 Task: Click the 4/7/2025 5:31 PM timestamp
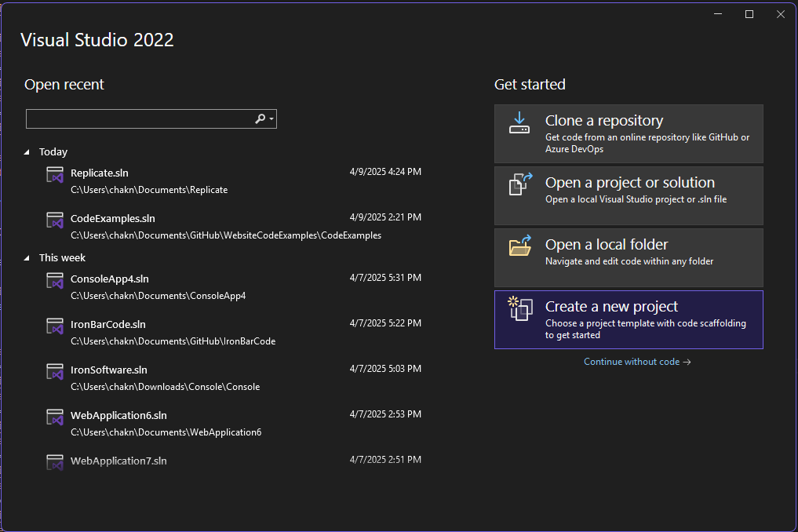coord(385,278)
